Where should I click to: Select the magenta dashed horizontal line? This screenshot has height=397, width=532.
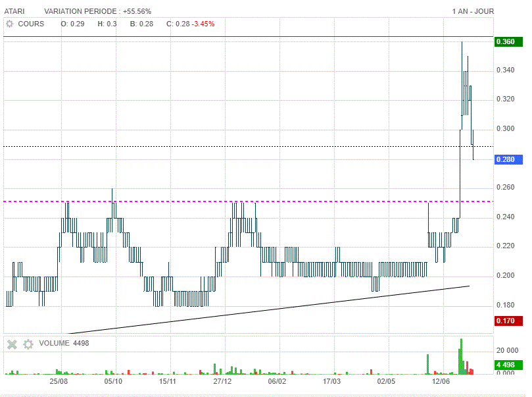249,201
